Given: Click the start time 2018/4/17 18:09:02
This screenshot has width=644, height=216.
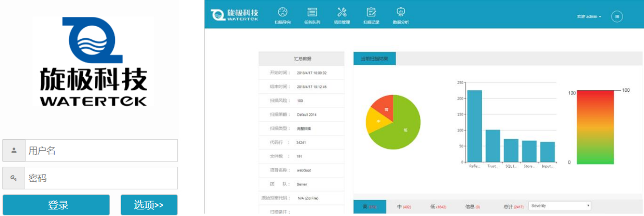Looking at the screenshot, I should [312, 73].
